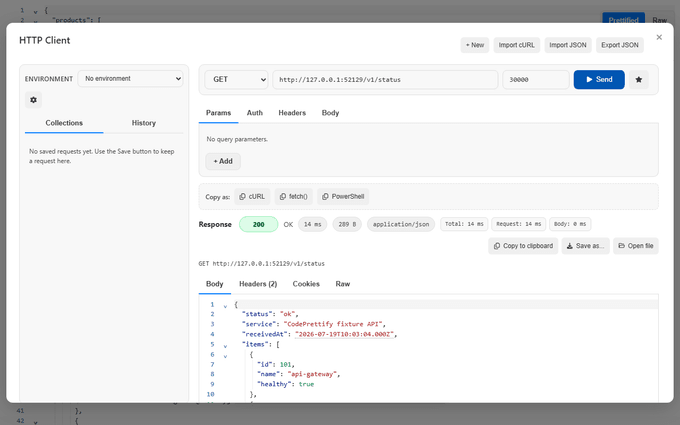
Task: Click the healthy true value
Action: (306, 384)
